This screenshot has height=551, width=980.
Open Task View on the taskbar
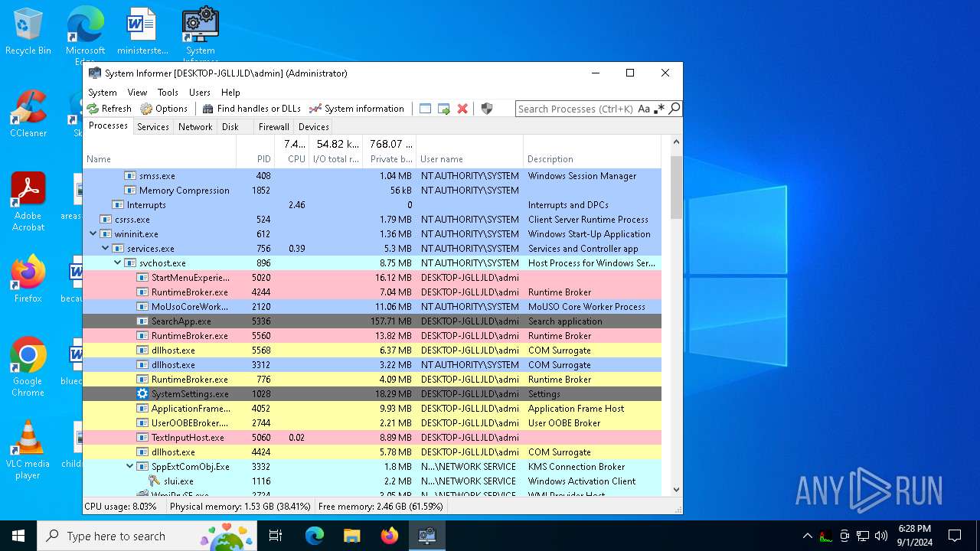[x=276, y=536]
